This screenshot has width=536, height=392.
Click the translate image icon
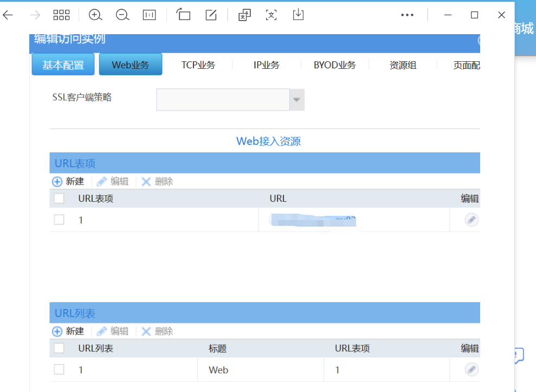pyautogui.click(x=244, y=15)
